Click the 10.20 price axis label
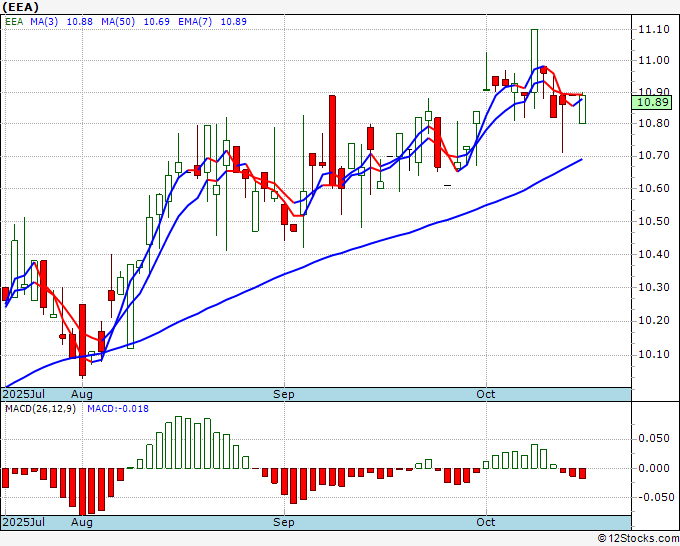The image size is (680, 546). pos(654,320)
